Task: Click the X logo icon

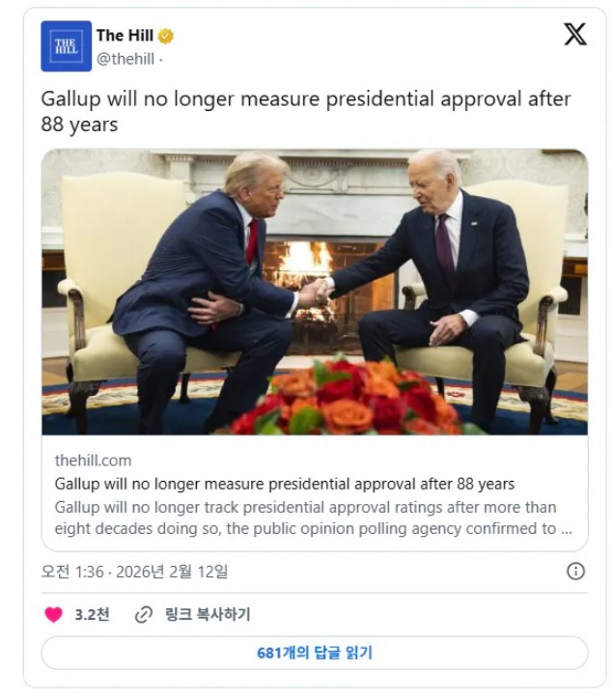Action: [575, 35]
